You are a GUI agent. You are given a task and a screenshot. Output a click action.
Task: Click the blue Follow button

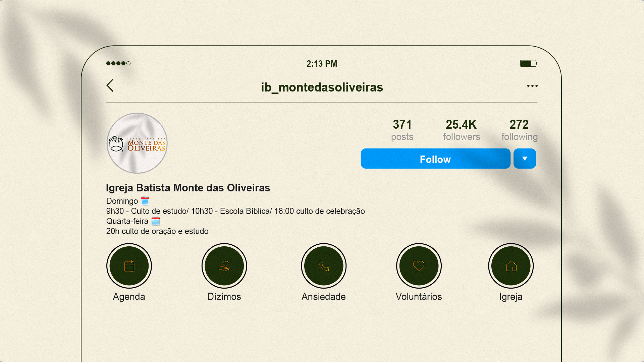click(x=435, y=159)
